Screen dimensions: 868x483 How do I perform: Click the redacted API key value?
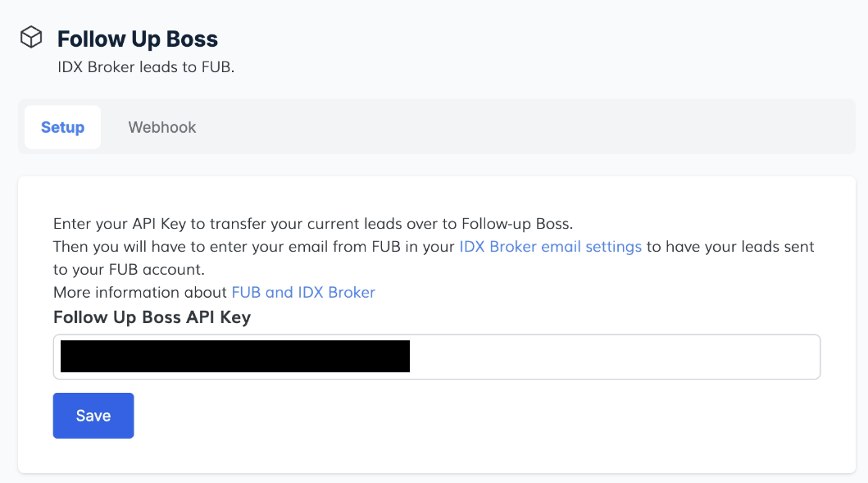point(234,357)
